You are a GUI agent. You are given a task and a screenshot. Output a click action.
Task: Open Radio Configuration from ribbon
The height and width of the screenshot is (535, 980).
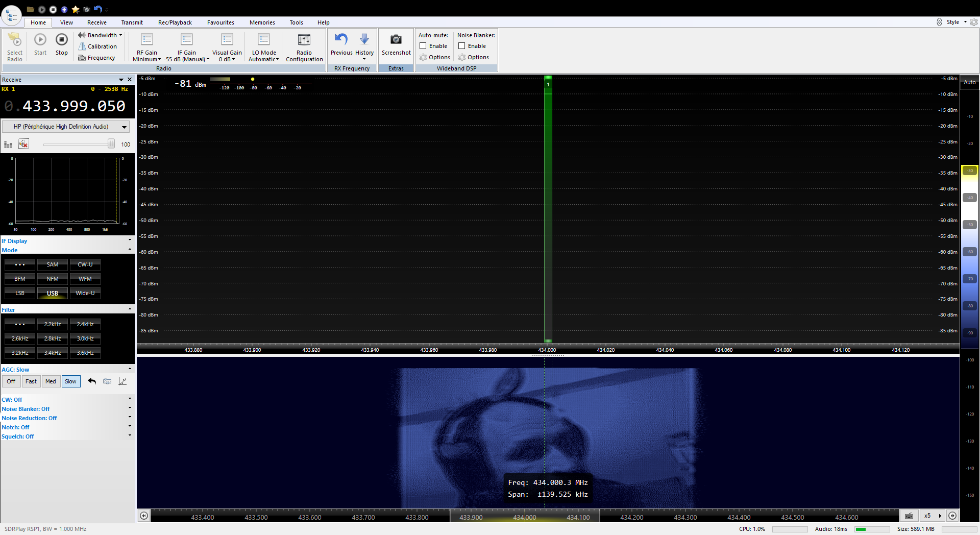tap(304, 46)
